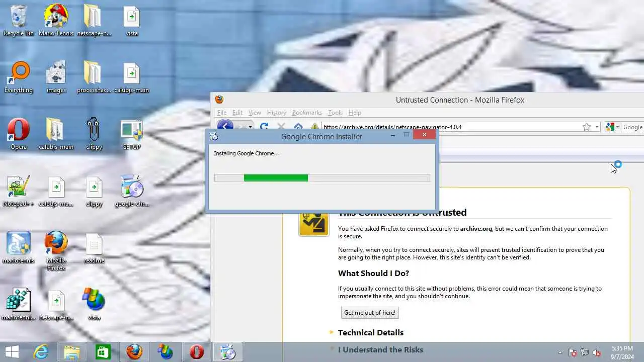Click the untrusted warning icon beside the URL
The width and height of the screenshot is (644, 362).
click(314, 127)
